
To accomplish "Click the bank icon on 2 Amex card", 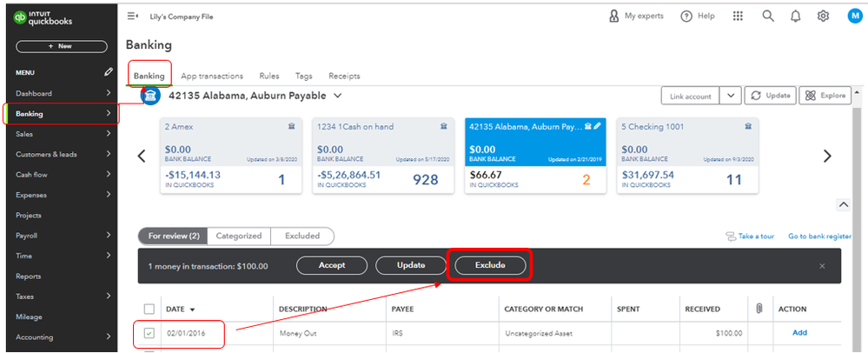I will (x=292, y=126).
